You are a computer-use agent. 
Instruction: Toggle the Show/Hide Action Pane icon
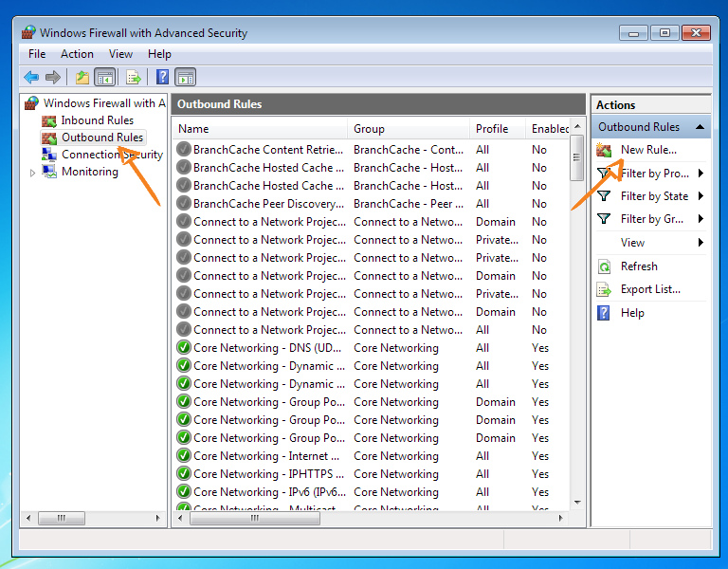point(186,78)
